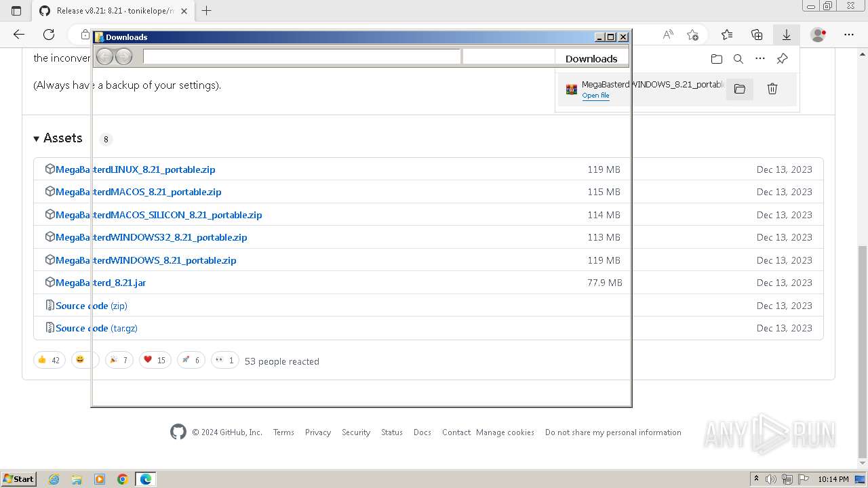Launch Chrome from taskbar
The width and height of the screenshot is (868, 488).
point(122,479)
